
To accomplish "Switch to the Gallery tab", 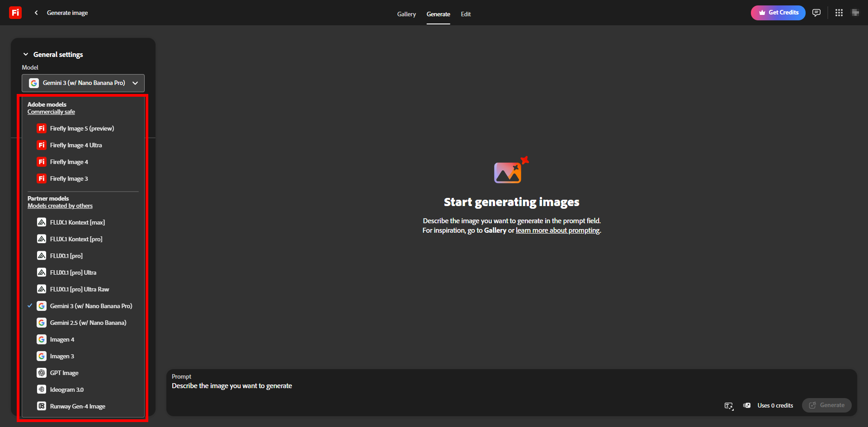I will [x=406, y=14].
